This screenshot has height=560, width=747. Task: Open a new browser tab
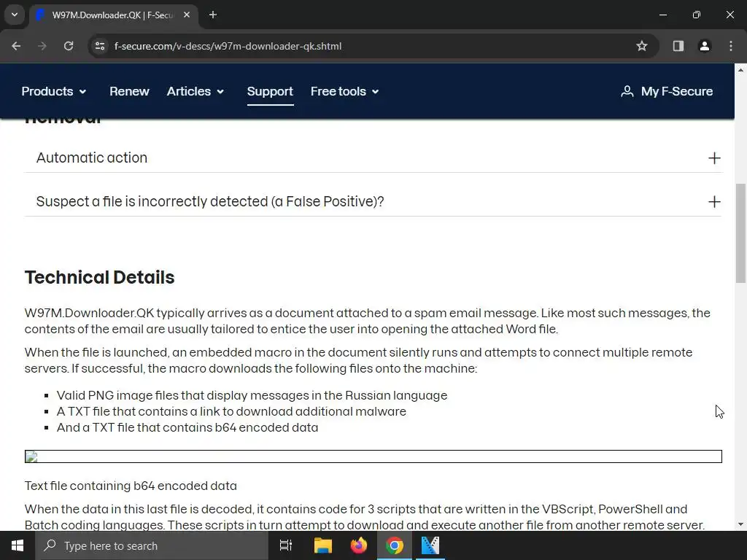coord(213,15)
